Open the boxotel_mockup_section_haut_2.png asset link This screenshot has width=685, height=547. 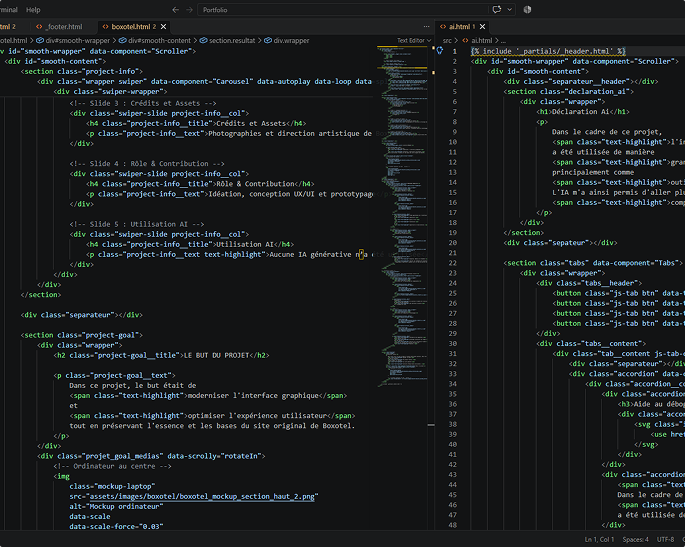tap(202, 496)
